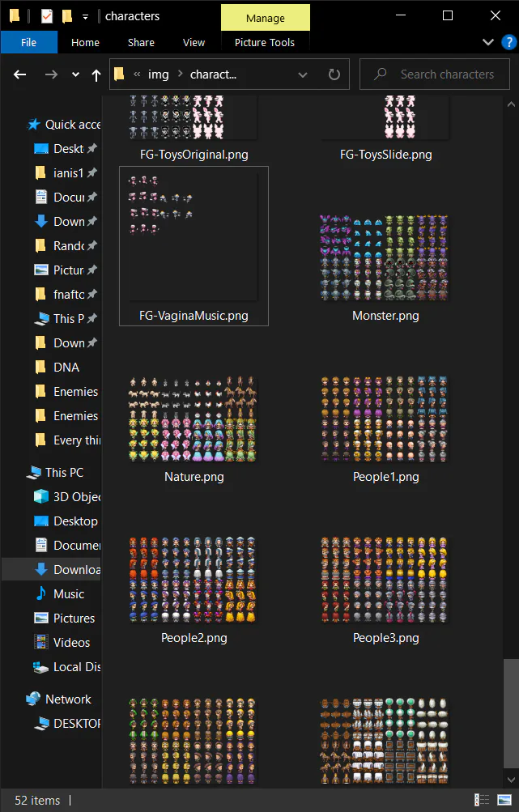Select the Nature.png thumbnail
The image size is (519, 812).
tap(194, 419)
